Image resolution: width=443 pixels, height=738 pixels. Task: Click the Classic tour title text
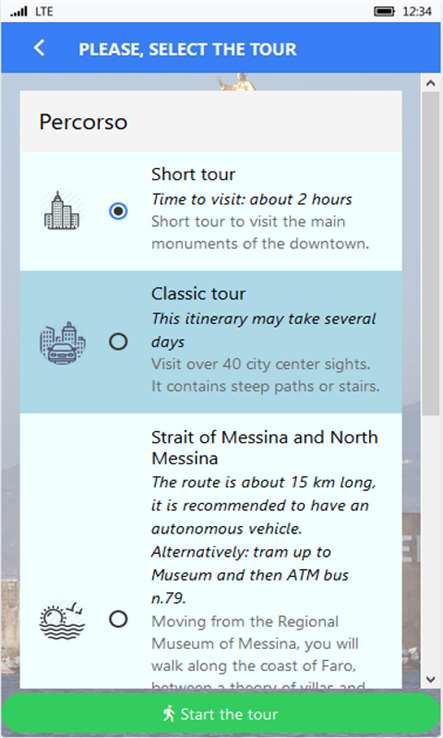click(198, 294)
